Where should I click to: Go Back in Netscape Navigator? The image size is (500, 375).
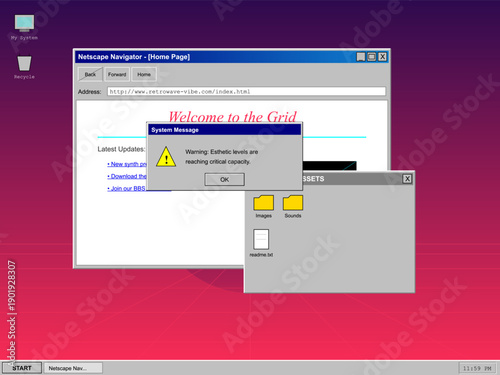pyautogui.click(x=90, y=74)
